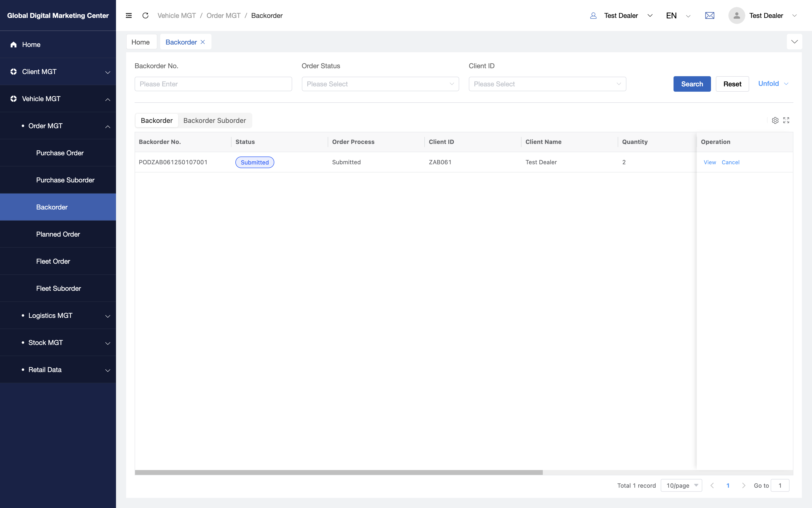The width and height of the screenshot is (812, 508).
Task: Close the Backorder tab with X
Action: pyautogui.click(x=203, y=42)
